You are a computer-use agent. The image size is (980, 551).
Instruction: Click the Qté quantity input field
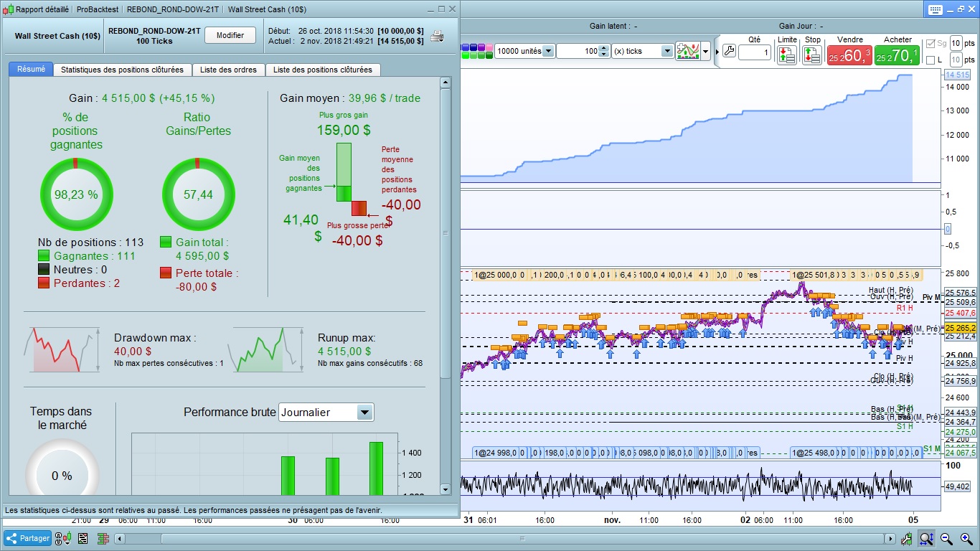click(754, 52)
